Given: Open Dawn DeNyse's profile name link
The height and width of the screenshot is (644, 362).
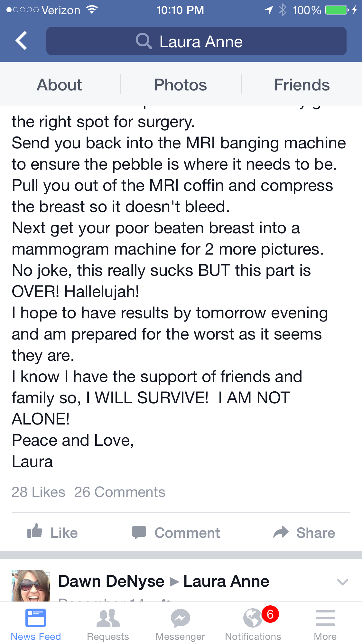Looking at the screenshot, I should pyautogui.click(x=111, y=582).
